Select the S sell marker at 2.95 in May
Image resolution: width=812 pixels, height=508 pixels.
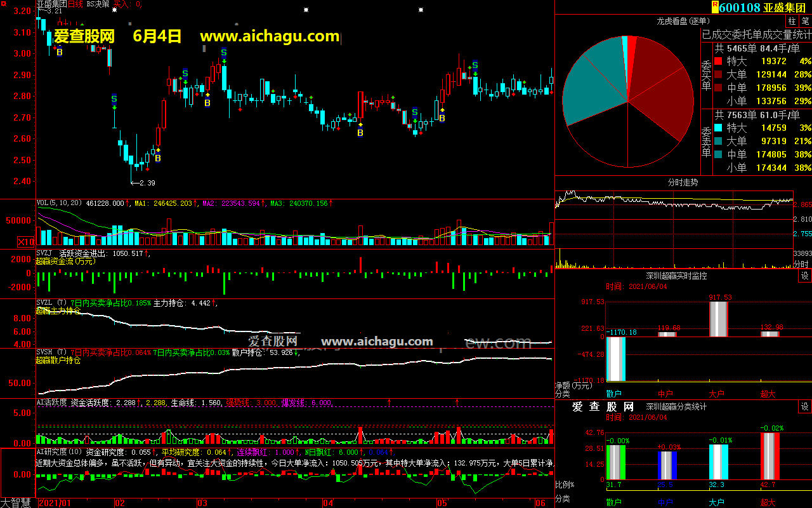[x=475, y=65]
